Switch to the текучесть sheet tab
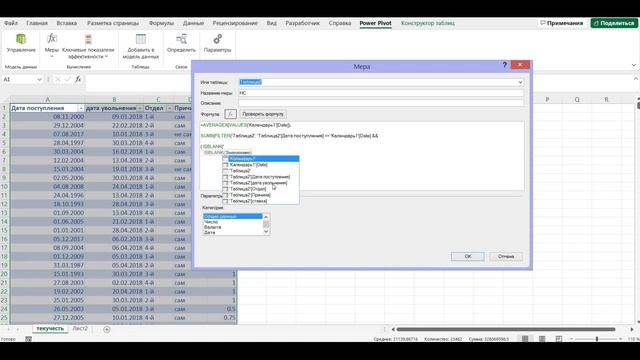The width and height of the screenshot is (640, 360). (x=50, y=329)
